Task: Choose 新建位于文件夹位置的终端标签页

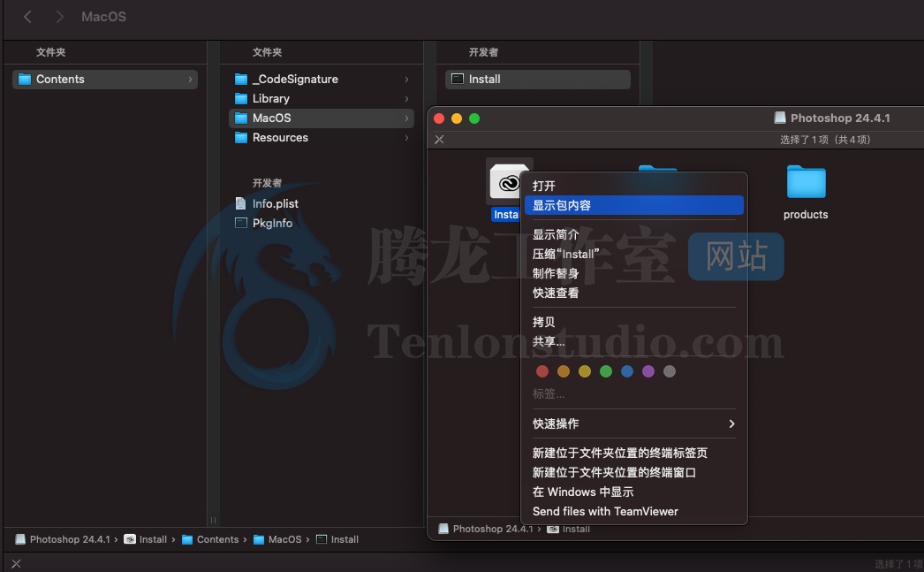Action: click(x=634, y=453)
